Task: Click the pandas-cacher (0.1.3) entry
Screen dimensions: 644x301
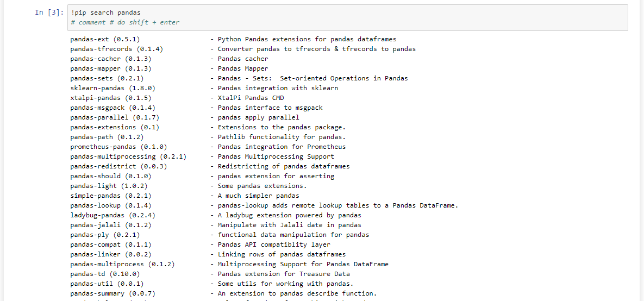Action: (110, 59)
